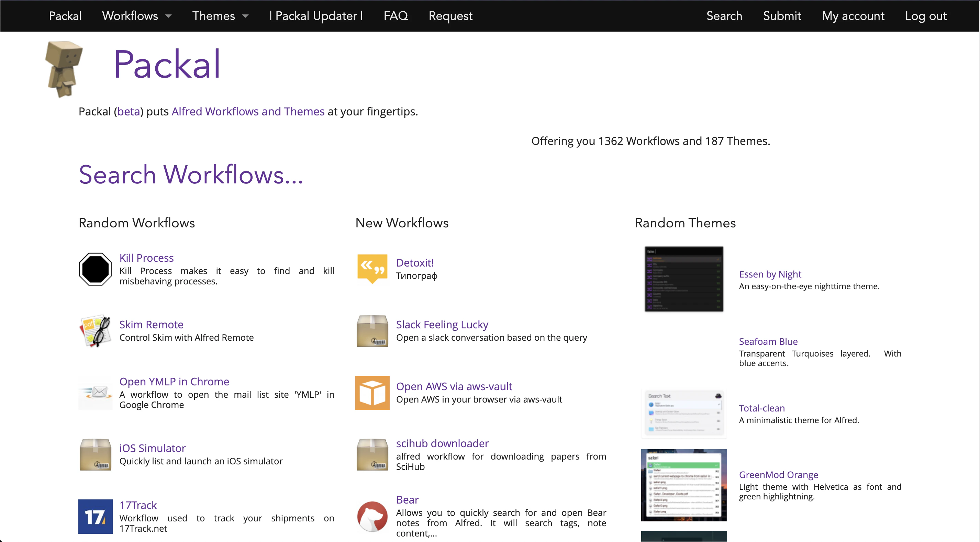The height and width of the screenshot is (542, 980).
Task: Click the orange AWS cube icon
Action: pyautogui.click(x=372, y=393)
